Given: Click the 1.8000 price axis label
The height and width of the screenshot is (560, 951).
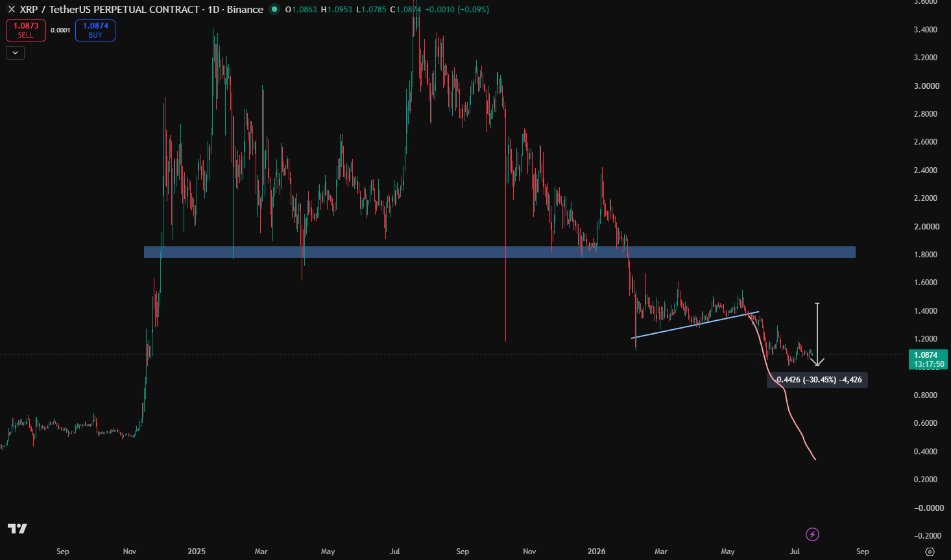Looking at the screenshot, I should (x=925, y=255).
